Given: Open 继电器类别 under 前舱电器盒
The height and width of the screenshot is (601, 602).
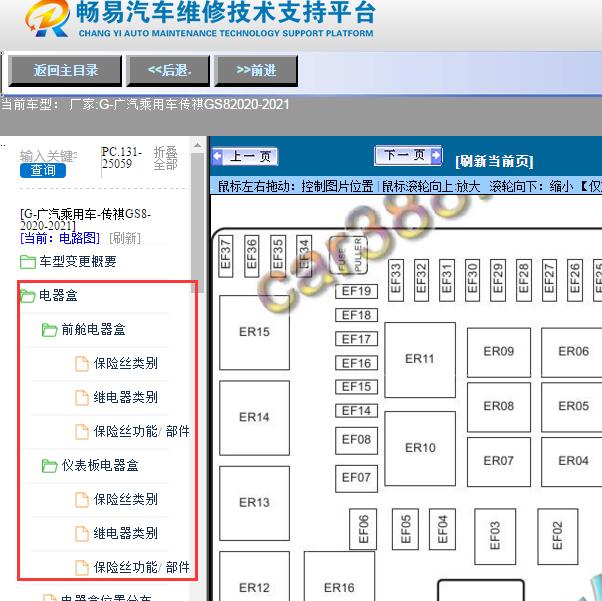Looking at the screenshot, I should click(x=126, y=397).
